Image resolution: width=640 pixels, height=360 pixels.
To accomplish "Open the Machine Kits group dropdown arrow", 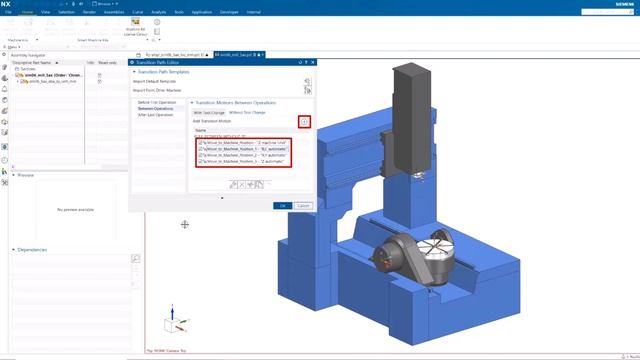I will [37, 40].
